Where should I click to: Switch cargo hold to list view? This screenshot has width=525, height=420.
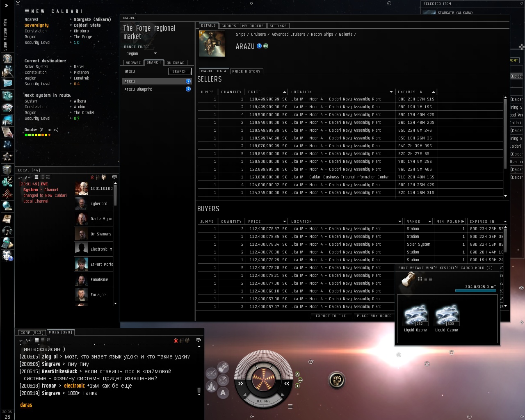point(431,279)
